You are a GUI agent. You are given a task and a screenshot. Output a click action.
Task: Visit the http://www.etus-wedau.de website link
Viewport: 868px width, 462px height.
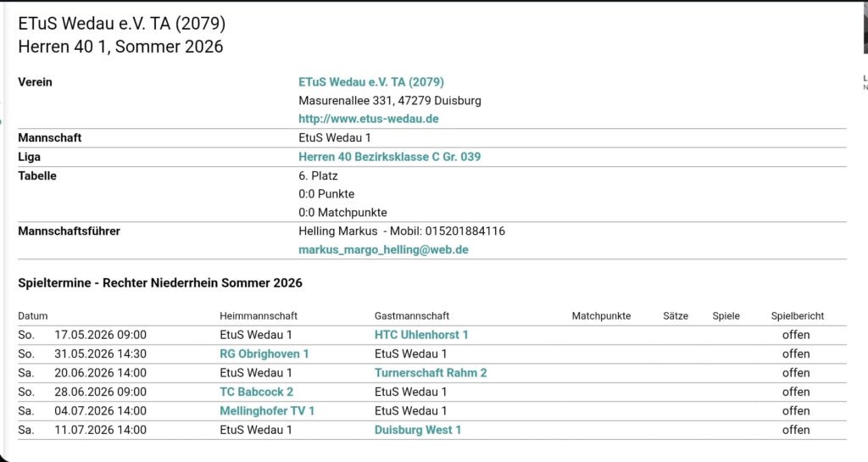tap(368, 119)
